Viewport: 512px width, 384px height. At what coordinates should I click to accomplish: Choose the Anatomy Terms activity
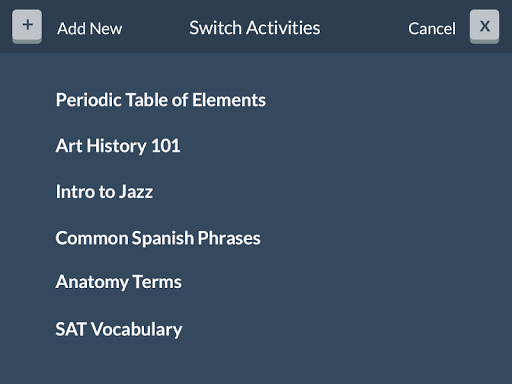click(119, 282)
